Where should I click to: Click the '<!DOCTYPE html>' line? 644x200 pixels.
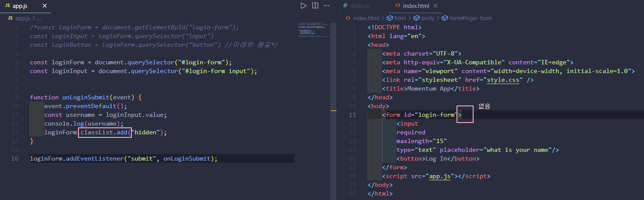tap(395, 27)
